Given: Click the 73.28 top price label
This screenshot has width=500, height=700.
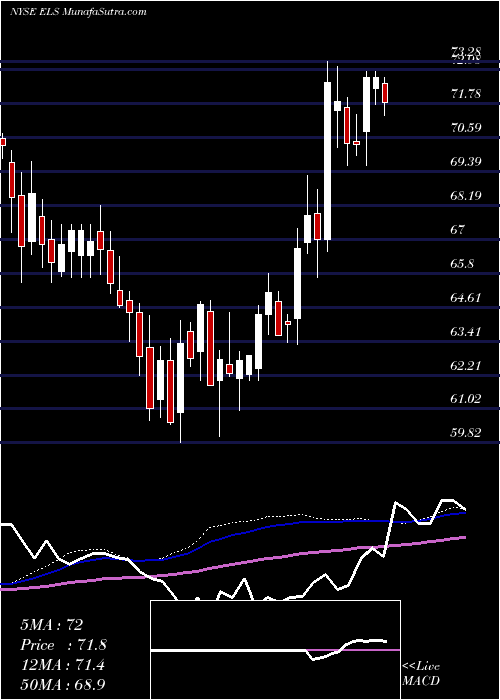Looking at the screenshot, I should pyautogui.click(x=466, y=51).
